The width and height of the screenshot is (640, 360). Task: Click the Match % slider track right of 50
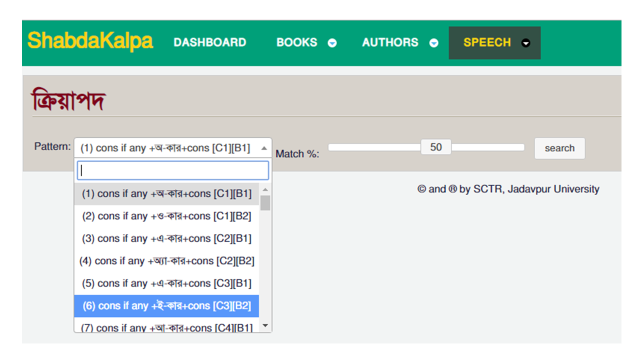click(x=488, y=147)
